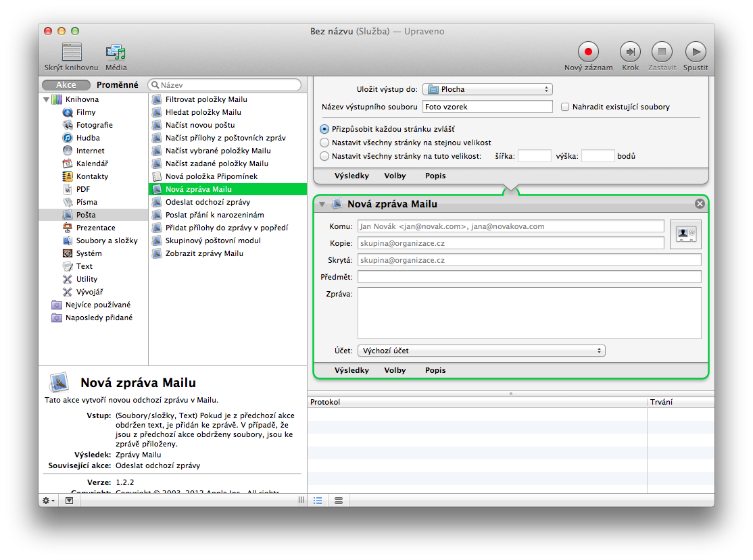753x560 pixels.
Task: Open the gear action menu at bottom left
Action: (49, 501)
